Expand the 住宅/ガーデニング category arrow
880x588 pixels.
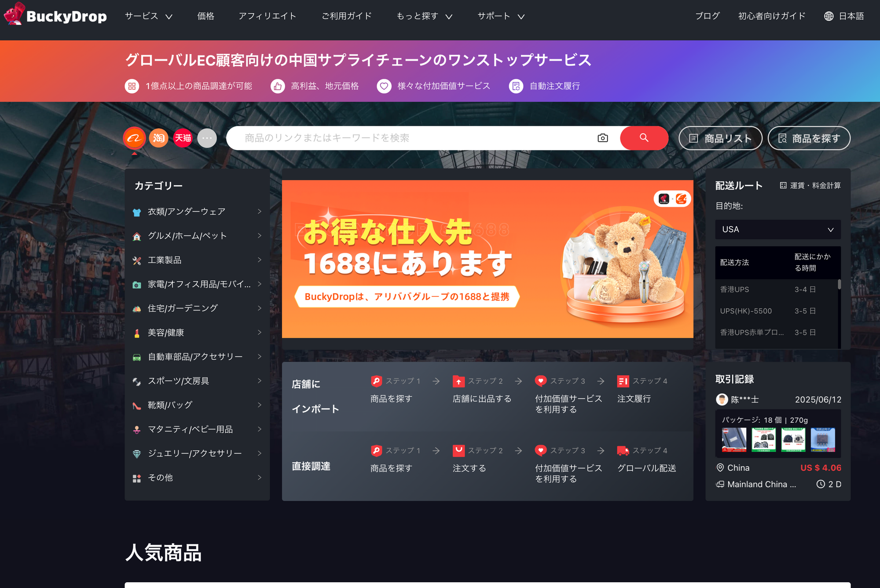point(260,308)
